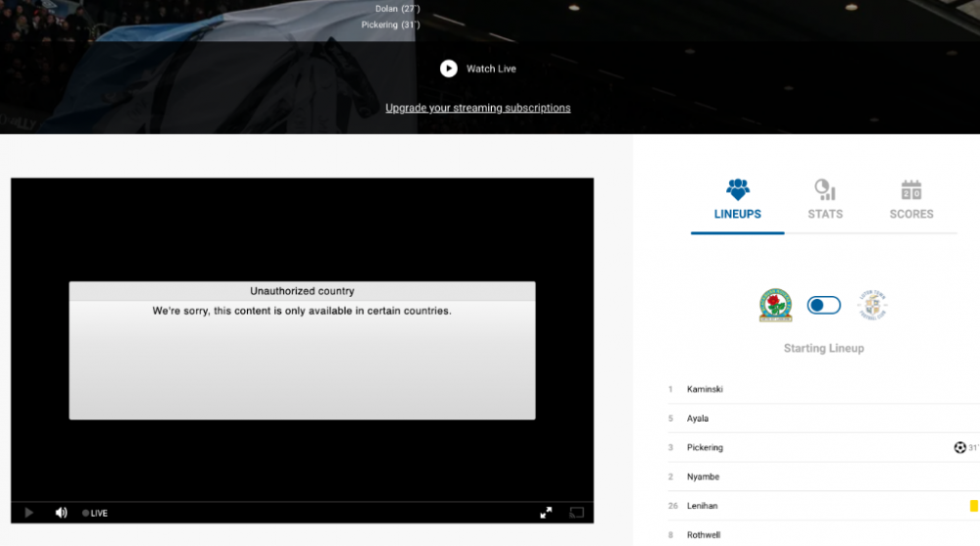Click the yellow card next to Lenihan

tap(973, 506)
